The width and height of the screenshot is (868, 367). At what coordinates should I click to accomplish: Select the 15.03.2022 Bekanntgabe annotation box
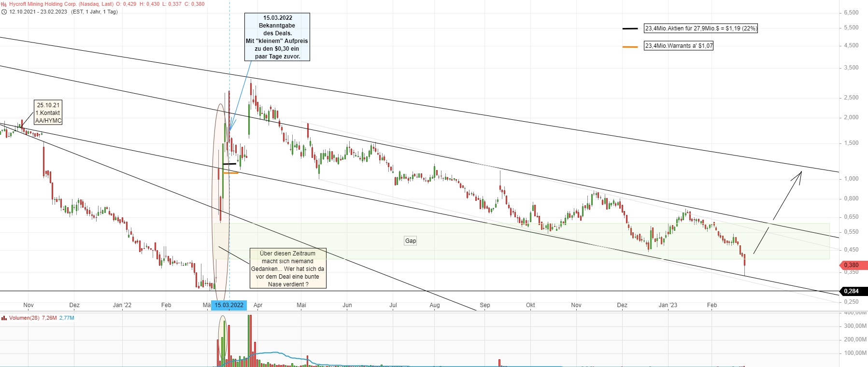(x=277, y=37)
